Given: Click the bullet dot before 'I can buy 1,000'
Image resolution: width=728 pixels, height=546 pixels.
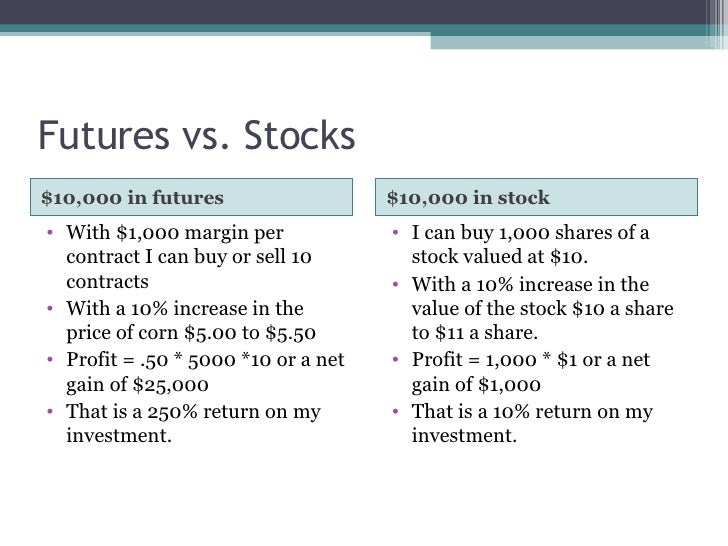Looking at the screenshot, I should (396, 232).
